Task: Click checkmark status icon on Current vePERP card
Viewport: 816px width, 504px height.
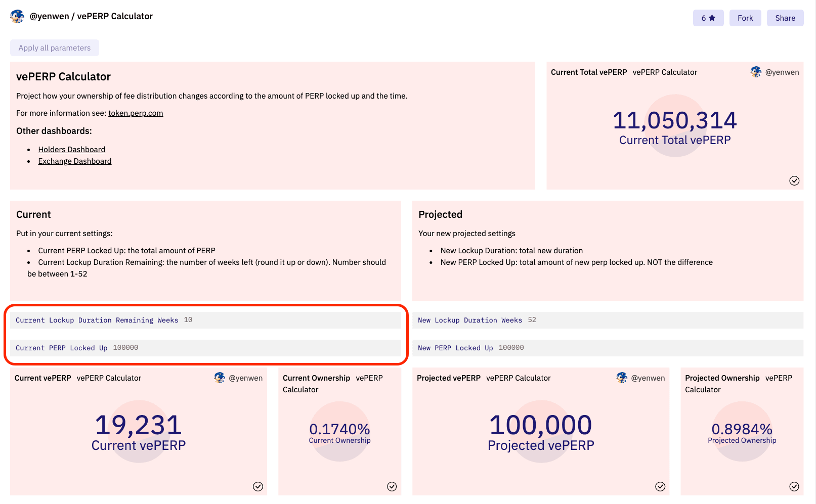Action: pos(258,486)
